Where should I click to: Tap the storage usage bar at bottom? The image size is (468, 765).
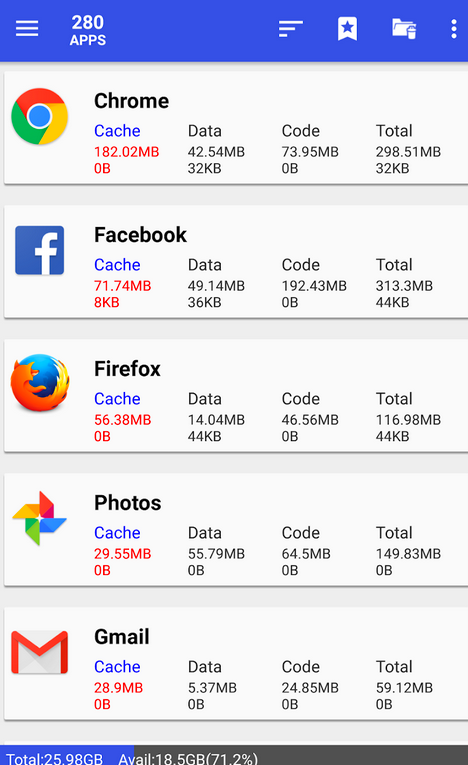pyautogui.click(x=234, y=755)
